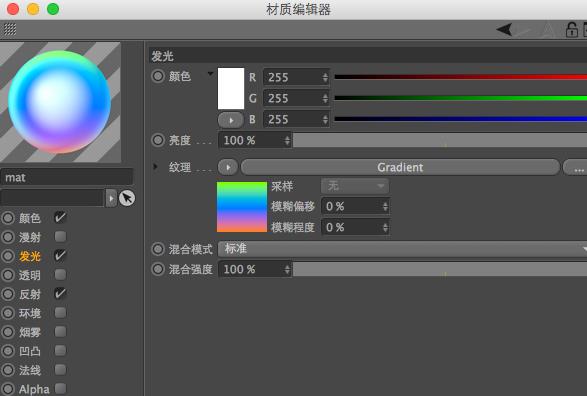Click the white color swatch
This screenshot has height=396, width=587.
(x=231, y=88)
